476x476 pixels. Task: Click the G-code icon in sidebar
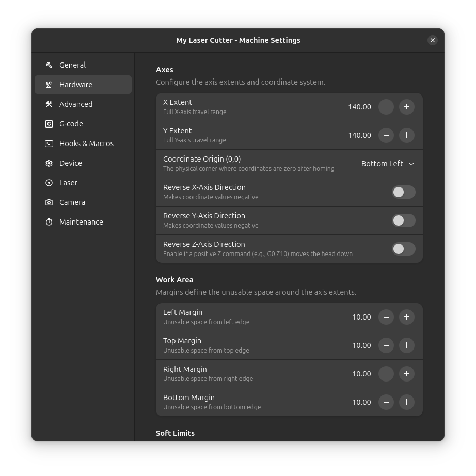(49, 124)
